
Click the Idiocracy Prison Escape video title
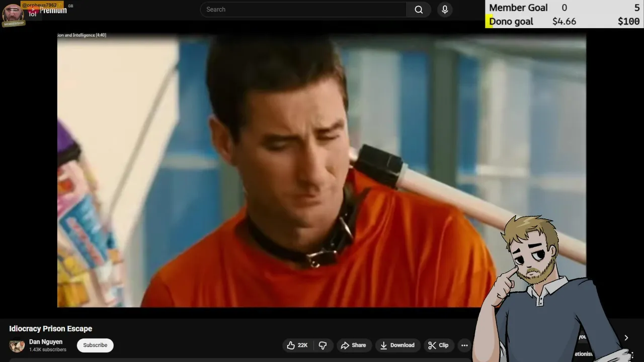tap(51, 329)
